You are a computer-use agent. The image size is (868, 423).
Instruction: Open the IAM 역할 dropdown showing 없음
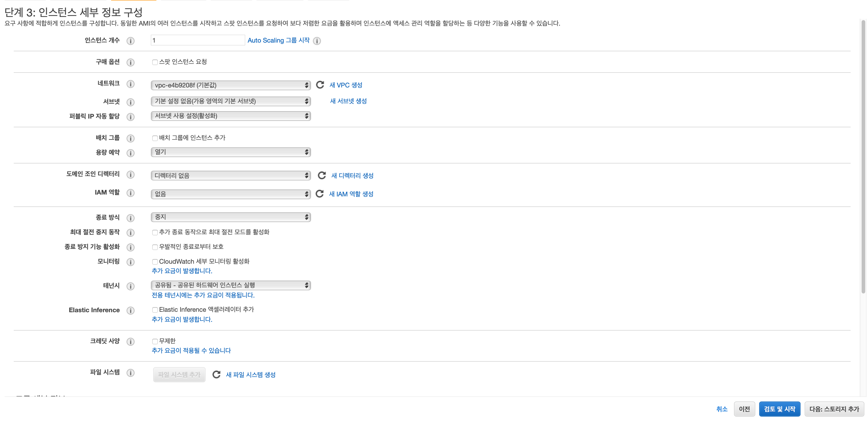[230, 194]
